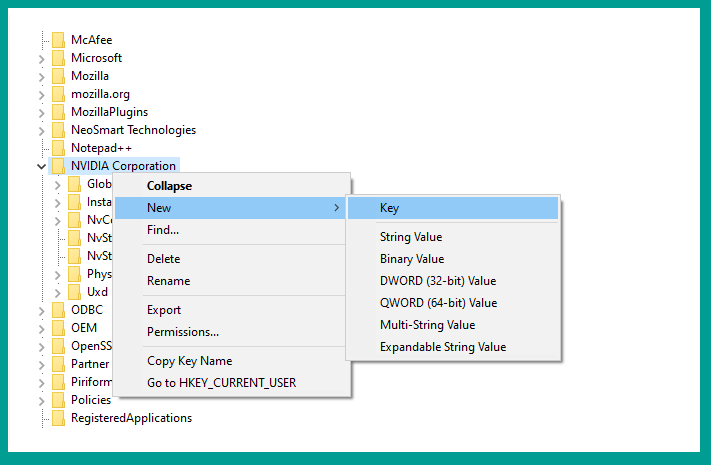Select the NeoSmart Technologies folder icon
Screen dimensions: 711x465
(x=58, y=130)
